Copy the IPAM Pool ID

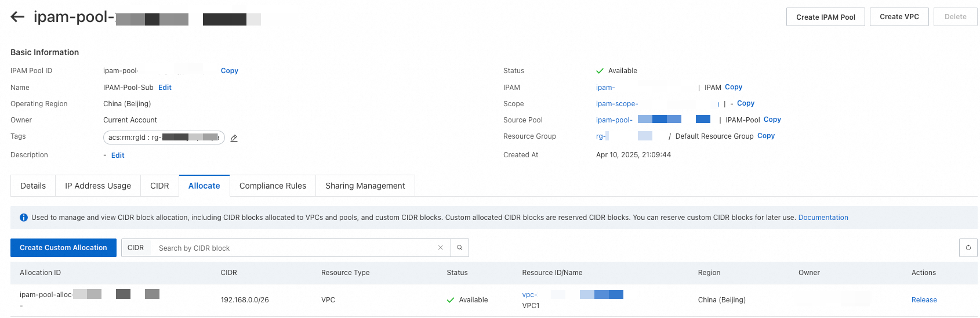230,71
